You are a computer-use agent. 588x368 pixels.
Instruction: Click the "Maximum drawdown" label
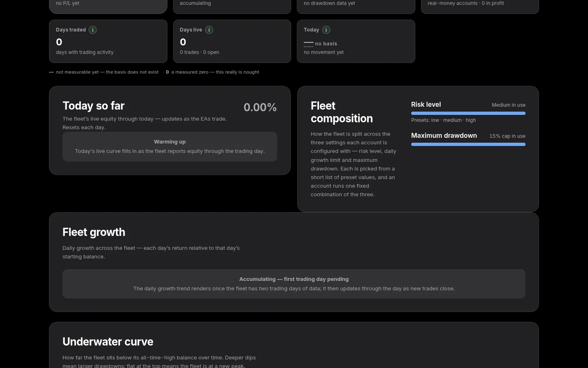(444, 136)
